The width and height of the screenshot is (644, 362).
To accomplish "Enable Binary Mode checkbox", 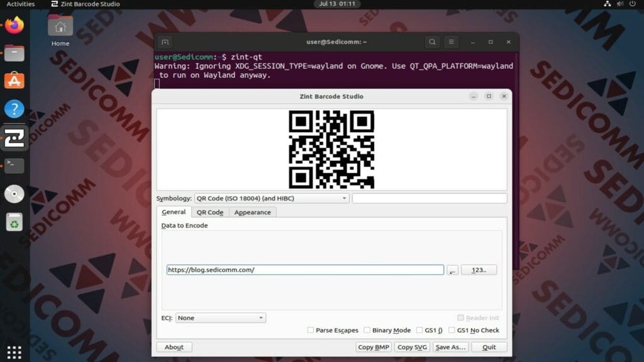I will [x=367, y=330].
